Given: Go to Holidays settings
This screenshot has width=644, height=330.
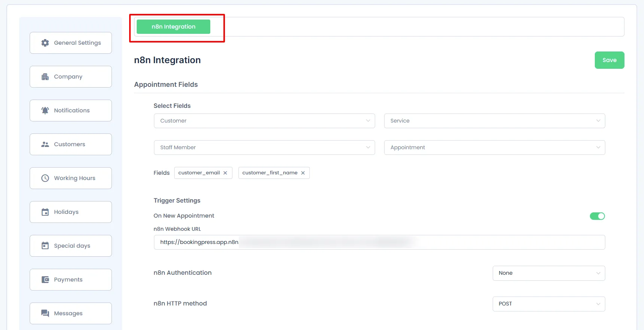Looking at the screenshot, I should tap(71, 212).
